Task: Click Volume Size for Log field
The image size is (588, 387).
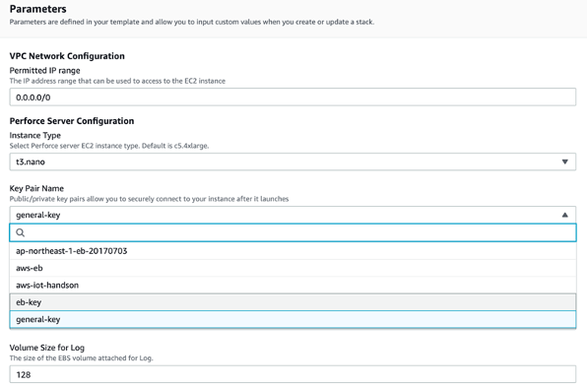Action: 293,374
